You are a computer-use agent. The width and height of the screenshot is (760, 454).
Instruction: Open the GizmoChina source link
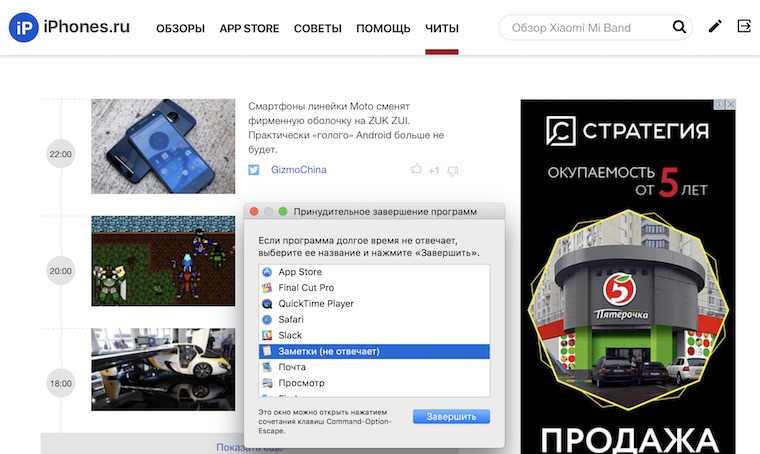299,170
